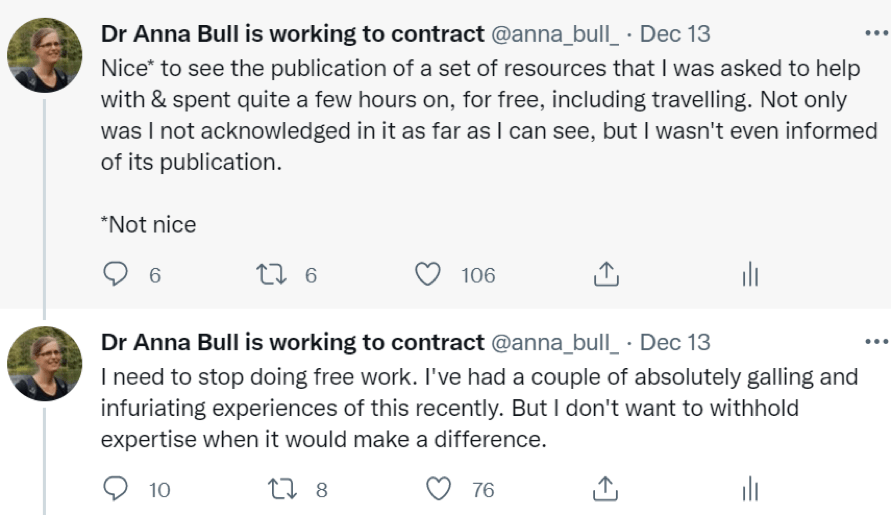Reply to the first tweet about resources
This screenshot has width=891, height=516.
pos(116,275)
